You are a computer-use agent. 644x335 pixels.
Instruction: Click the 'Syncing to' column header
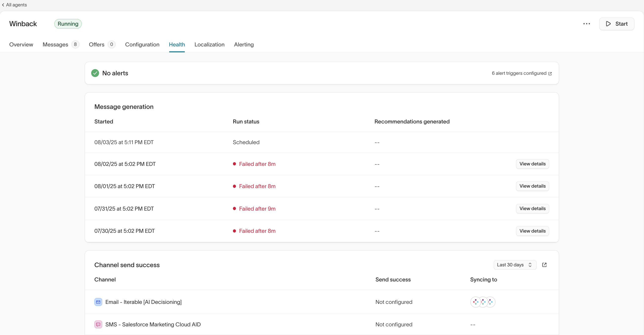pos(483,279)
